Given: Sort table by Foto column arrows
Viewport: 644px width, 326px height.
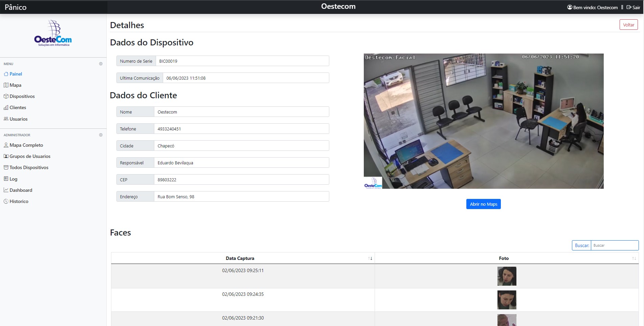Looking at the screenshot, I should 634,258.
